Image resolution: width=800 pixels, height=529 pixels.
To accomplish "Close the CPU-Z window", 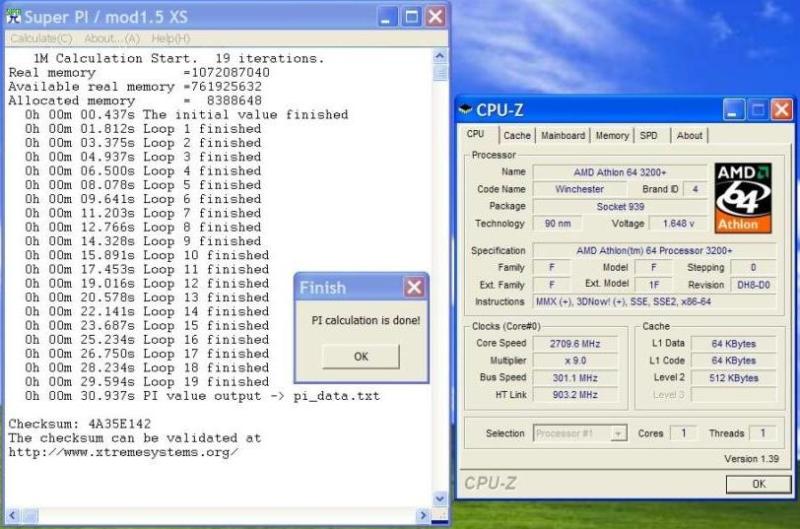I will coord(781,109).
